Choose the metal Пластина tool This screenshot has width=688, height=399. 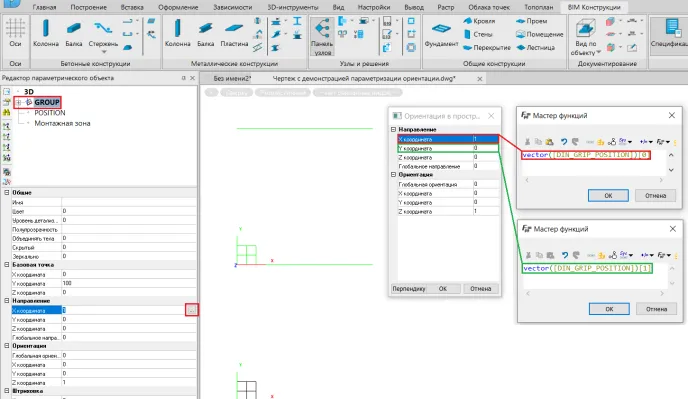[x=234, y=33]
